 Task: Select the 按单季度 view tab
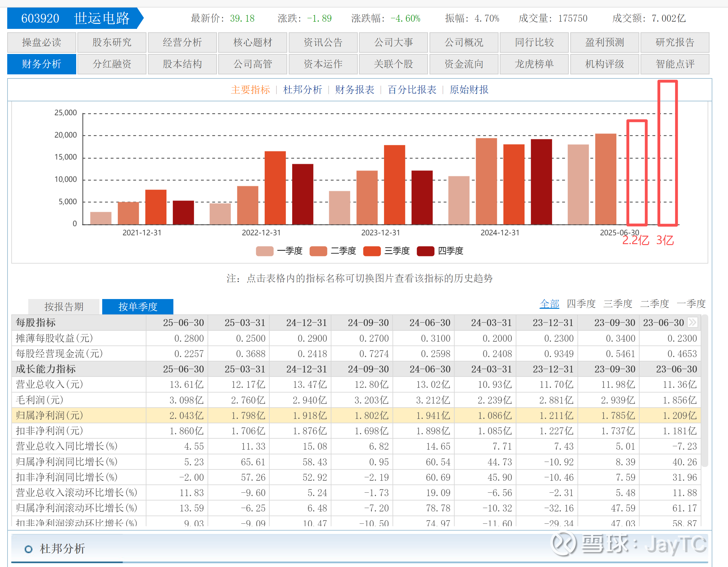(x=138, y=307)
